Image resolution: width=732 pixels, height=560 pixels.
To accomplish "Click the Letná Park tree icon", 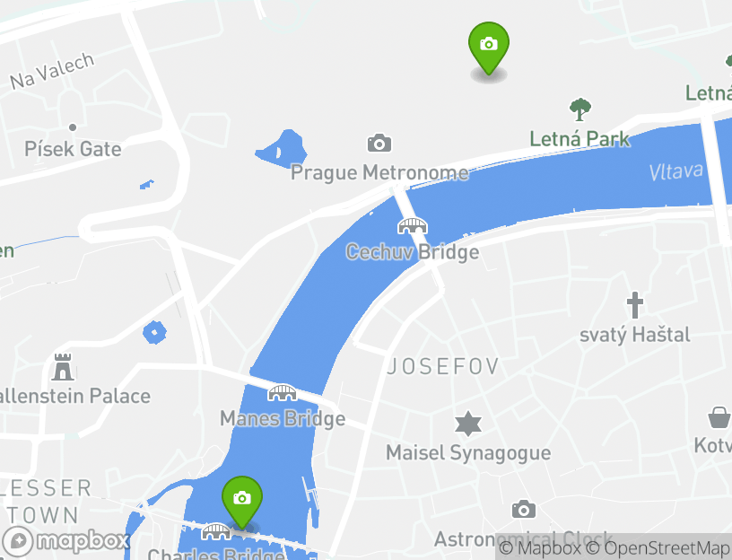I will tap(579, 109).
